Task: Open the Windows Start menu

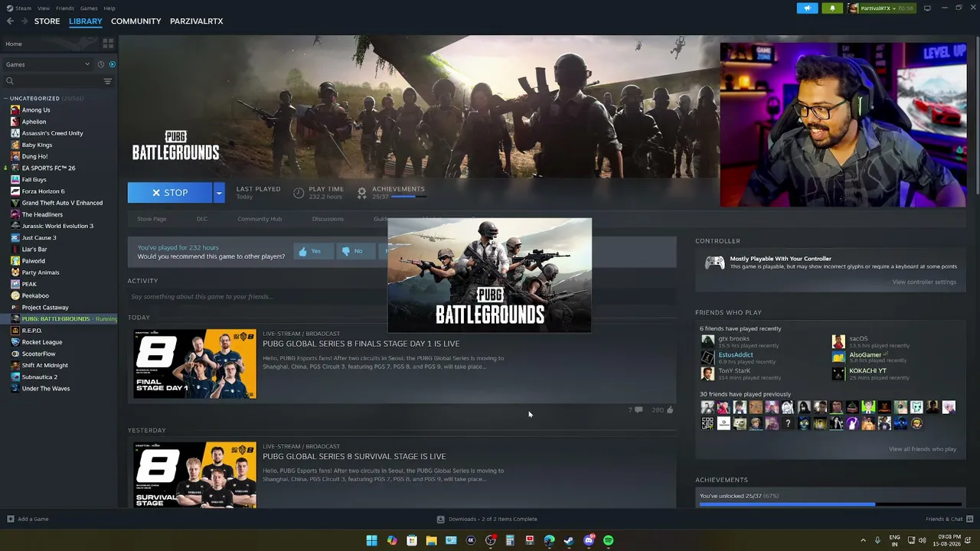Action: 371,540
